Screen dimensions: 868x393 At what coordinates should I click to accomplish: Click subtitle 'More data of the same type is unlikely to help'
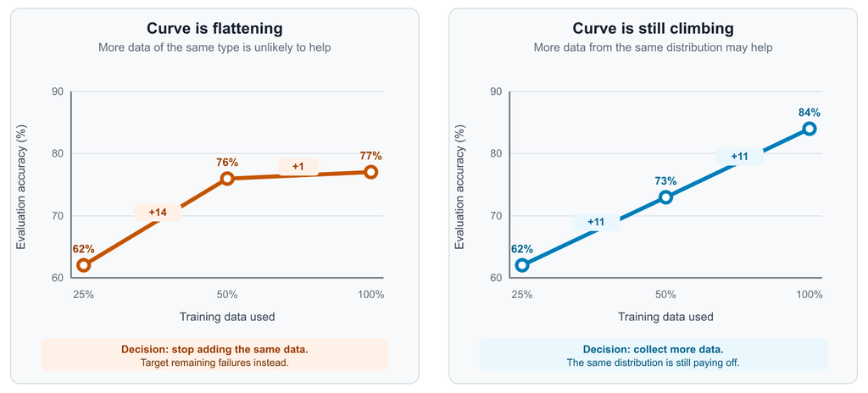point(214,47)
